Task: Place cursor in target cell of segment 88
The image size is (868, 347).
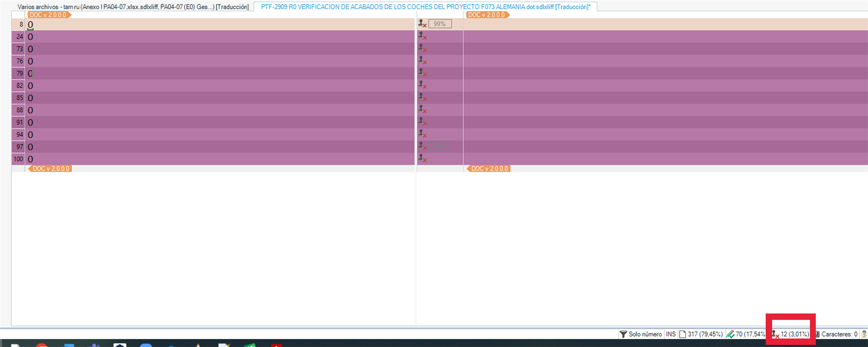Action: (665, 110)
